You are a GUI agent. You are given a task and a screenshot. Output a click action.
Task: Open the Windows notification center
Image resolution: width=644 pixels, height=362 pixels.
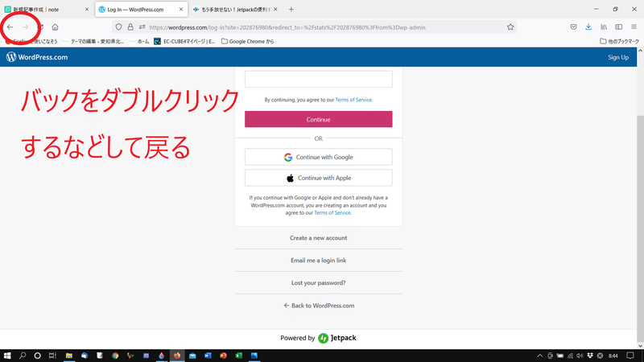pyautogui.click(x=630, y=356)
